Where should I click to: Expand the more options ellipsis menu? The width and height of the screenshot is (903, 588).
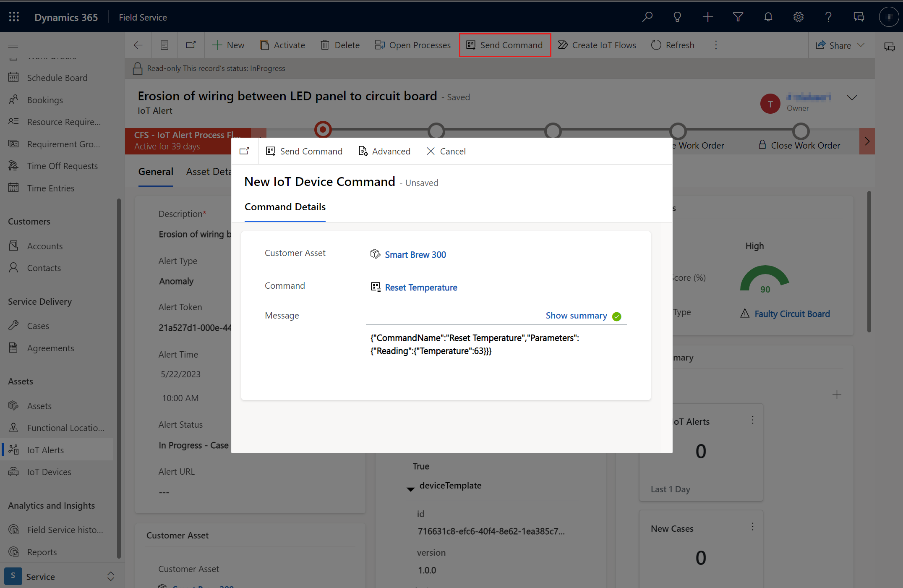[x=716, y=45]
